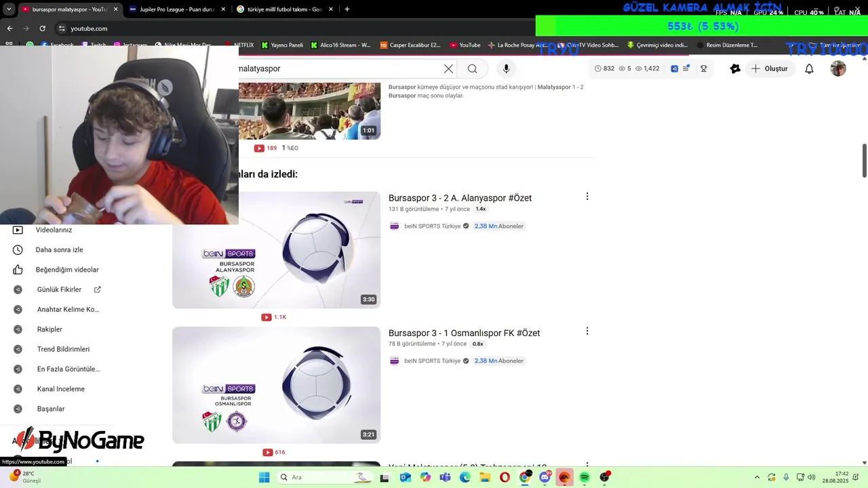Show hidden system tray icons
868x488 pixels.
[757, 477]
